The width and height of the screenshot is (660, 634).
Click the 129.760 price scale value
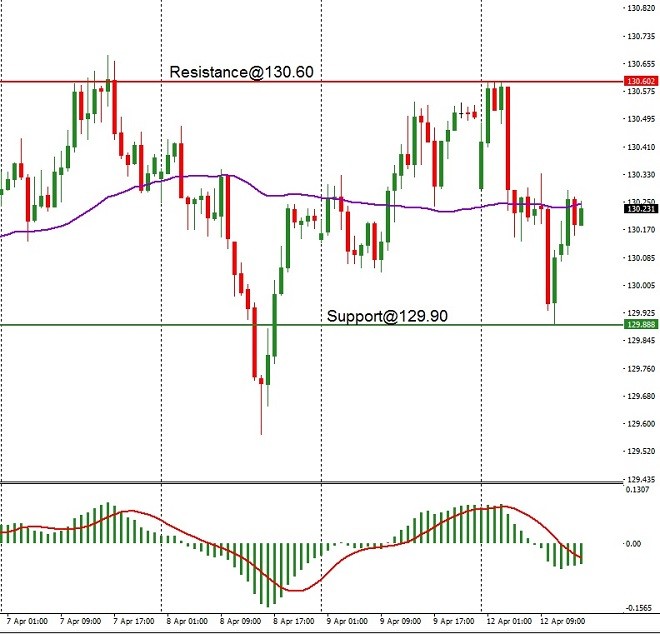click(641, 369)
